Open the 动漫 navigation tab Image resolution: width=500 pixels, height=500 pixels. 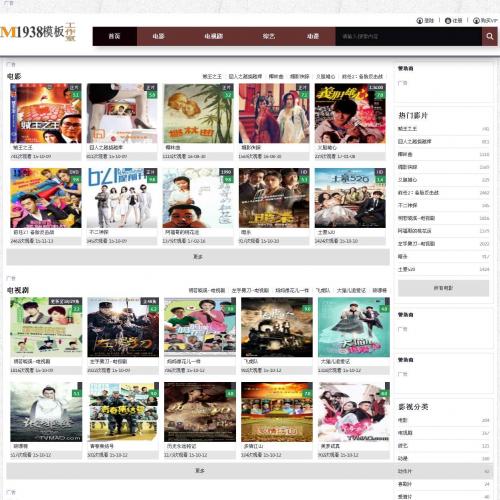point(313,36)
